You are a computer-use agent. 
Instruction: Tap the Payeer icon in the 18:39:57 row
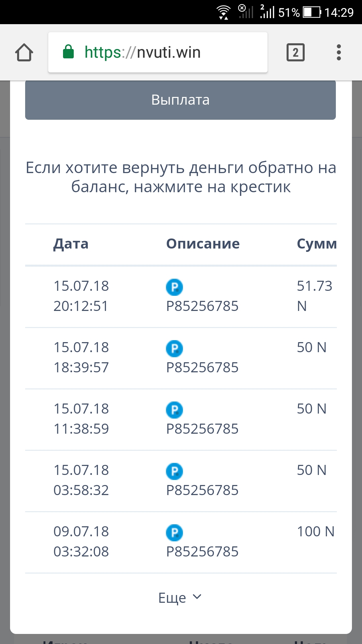tap(174, 348)
